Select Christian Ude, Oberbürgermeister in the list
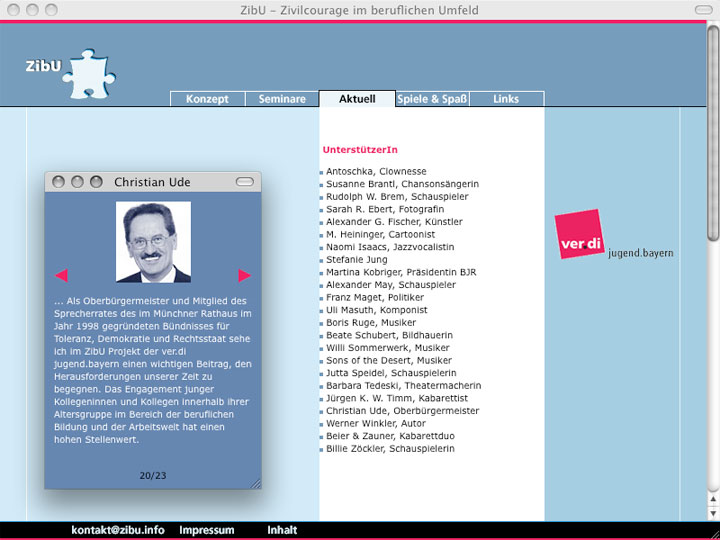 point(402,411)
